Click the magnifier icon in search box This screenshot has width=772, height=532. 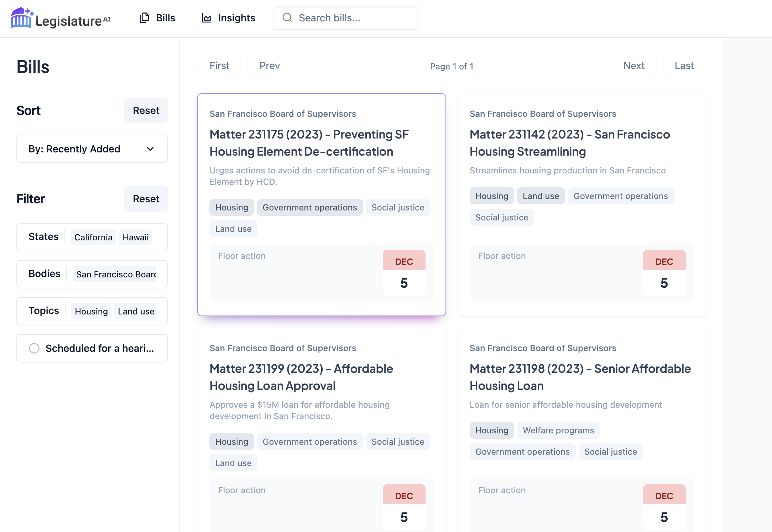pos(287,18)
